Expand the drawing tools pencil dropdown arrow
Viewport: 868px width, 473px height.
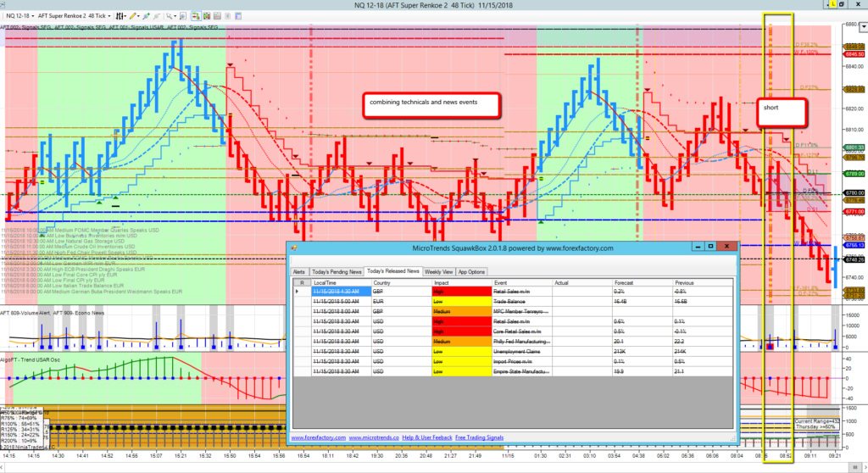tap(138, 16)
